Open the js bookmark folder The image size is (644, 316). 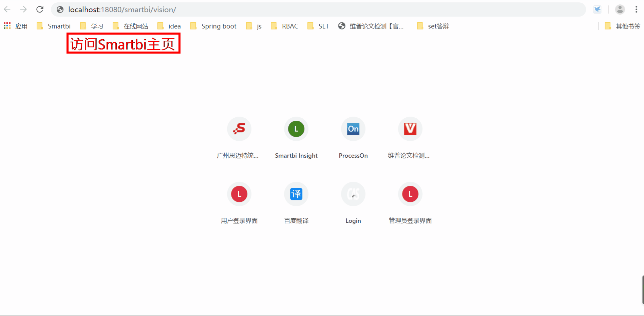(254, 26)
